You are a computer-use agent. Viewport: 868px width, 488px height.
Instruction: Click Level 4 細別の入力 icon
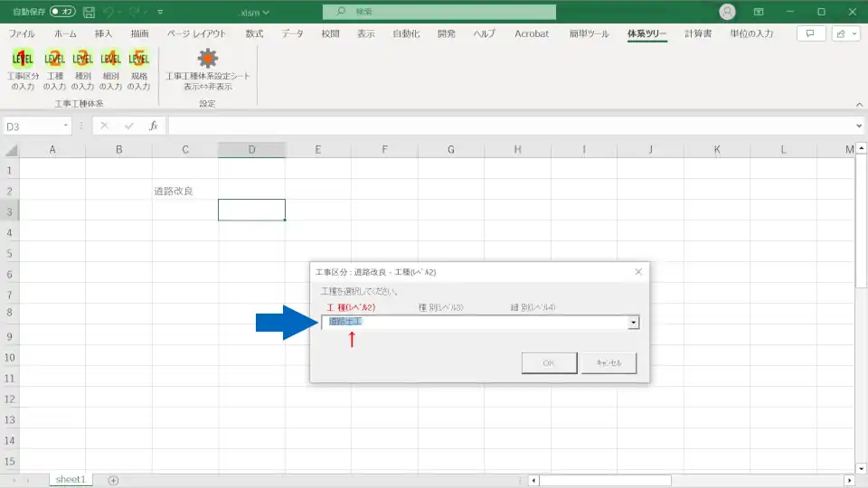pos(110,60)
